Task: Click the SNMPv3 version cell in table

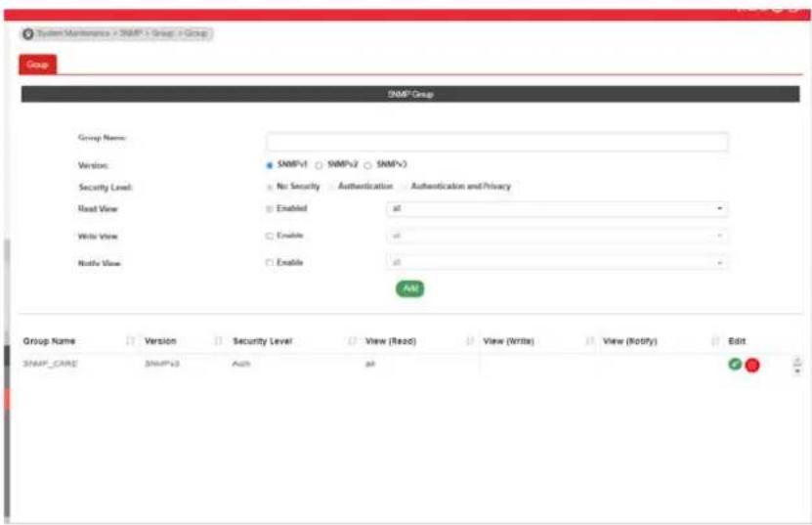Action: [x=161, y=364]
